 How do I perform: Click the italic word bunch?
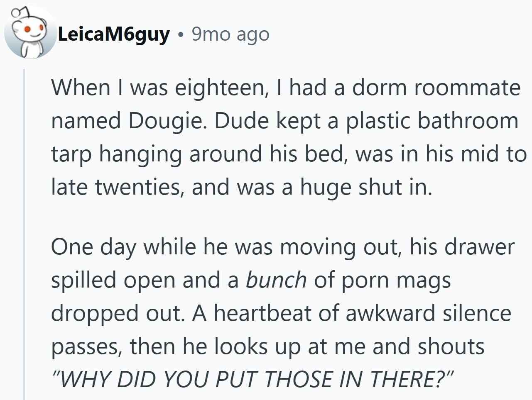[x=276, y=280]
